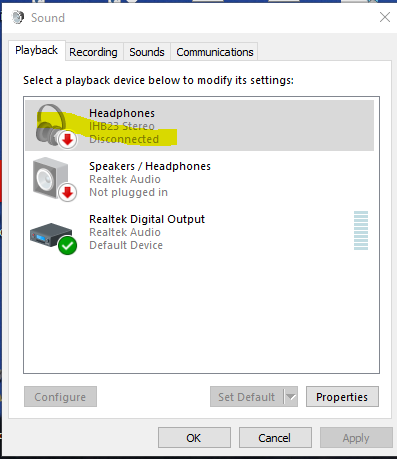The width and height of the screenshot is (397, 459).
Task: Open Properties for the selected device
Action: point(342,397)
